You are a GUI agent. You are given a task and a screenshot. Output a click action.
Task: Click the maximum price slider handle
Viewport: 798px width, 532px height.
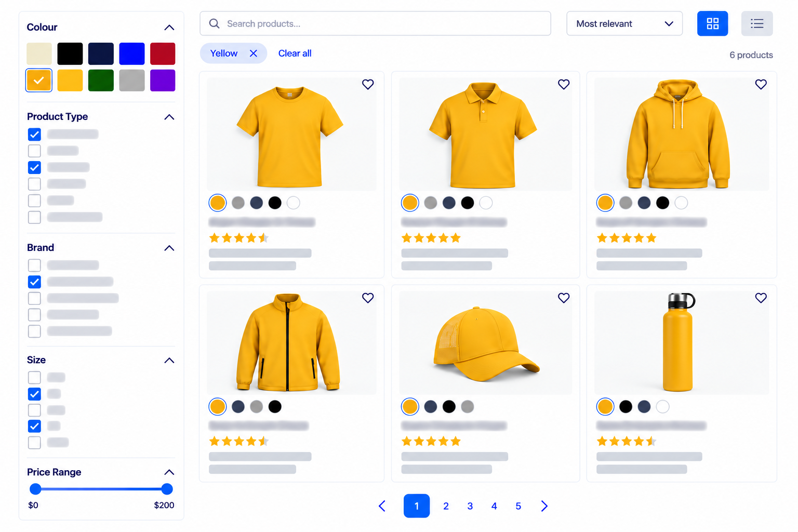pyautogui.click(x=167, y=489)
